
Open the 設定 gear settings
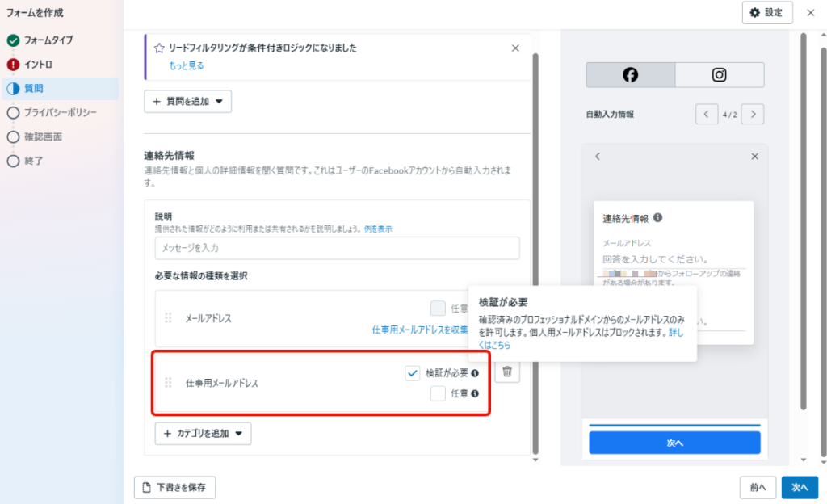pyautogui.click(x=766, y=13)
